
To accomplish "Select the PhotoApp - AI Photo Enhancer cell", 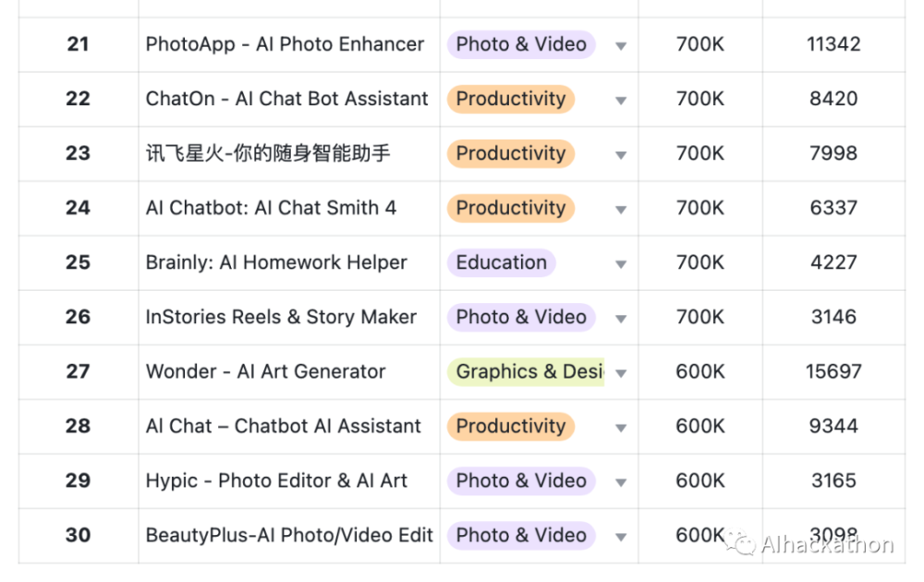I will [289, 44].
